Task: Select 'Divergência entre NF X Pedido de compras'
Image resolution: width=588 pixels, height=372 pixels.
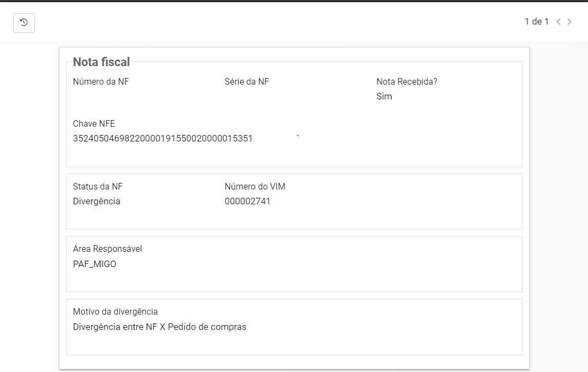Action: pyautogui.click(x=160, y=327)
